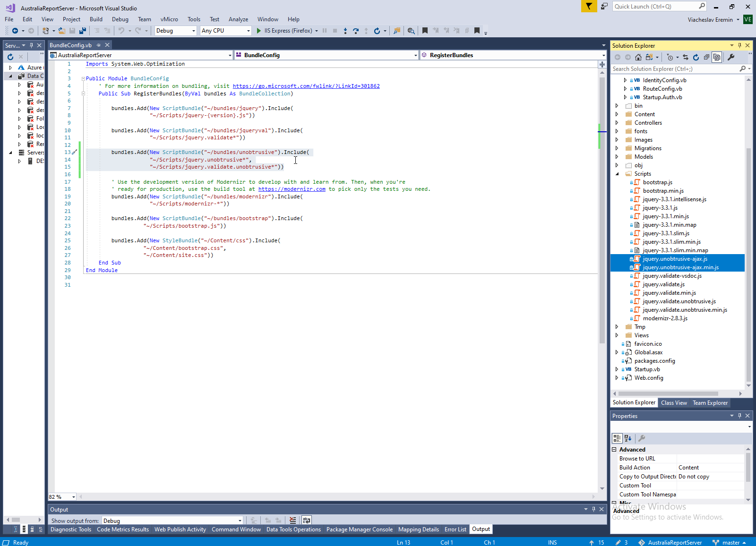Viewport: 756px width, 546px height.
Task: Click the Solution Explorer Home icon
Action: click(638, 57)
